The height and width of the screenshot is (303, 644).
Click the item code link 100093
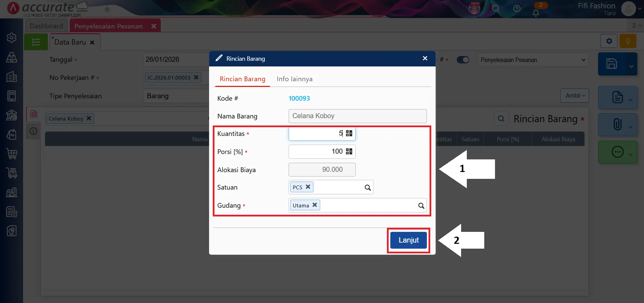click(299, 98)
